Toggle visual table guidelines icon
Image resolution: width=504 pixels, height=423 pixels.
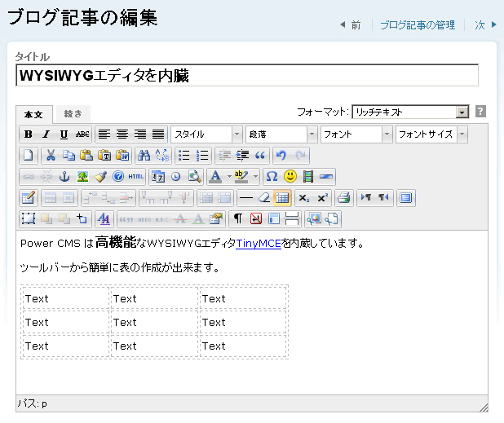point(282,198)
